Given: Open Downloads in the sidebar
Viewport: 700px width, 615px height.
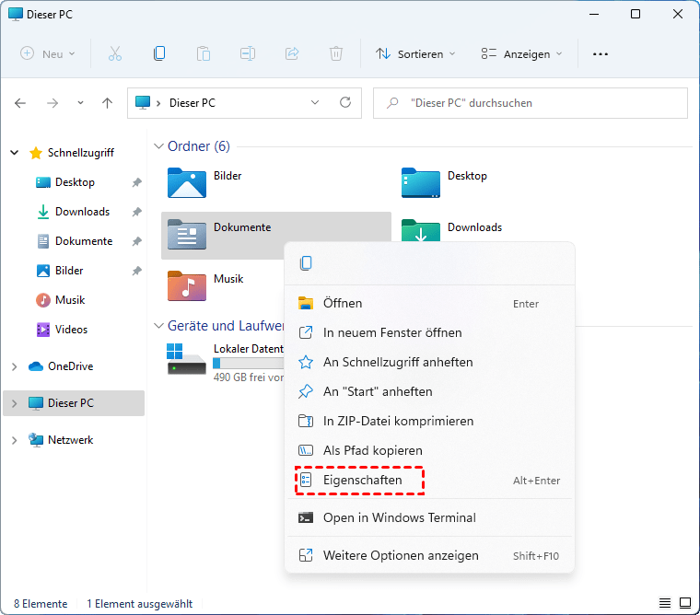Looking at the screenshot, I should 82,212.
